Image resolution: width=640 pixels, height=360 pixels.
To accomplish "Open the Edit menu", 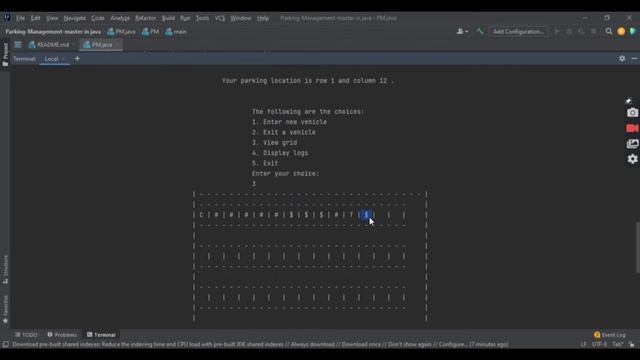I will click(36, 18).
